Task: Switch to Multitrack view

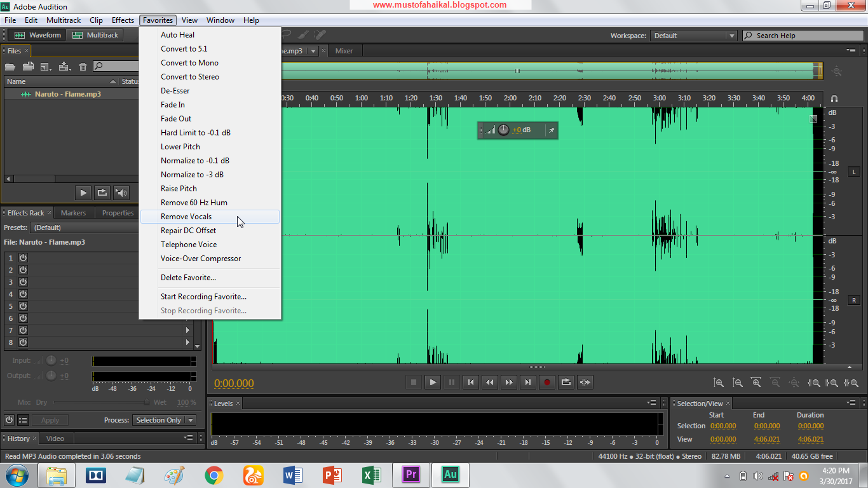Action: pyautogui.click(x=95, y=36)
